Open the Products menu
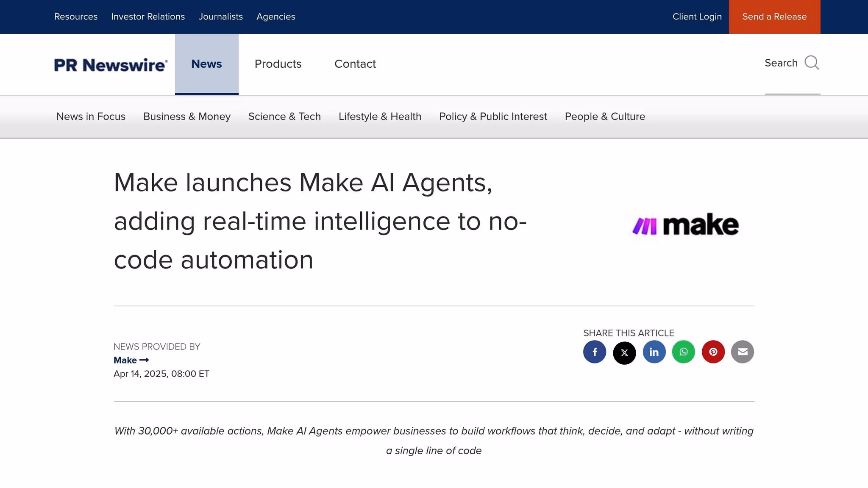868x488 pixels. coord(278,64)
